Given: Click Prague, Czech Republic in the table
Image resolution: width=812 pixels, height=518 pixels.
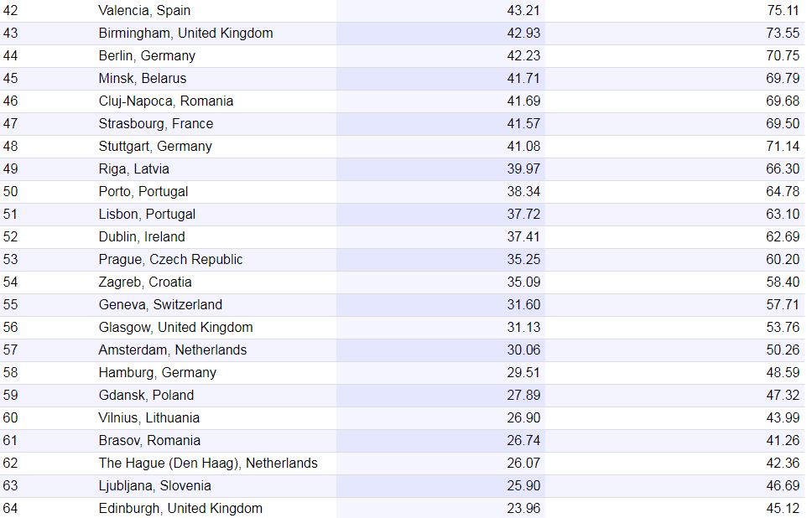Looking at the screenshot, I should (x=170, y=260).
